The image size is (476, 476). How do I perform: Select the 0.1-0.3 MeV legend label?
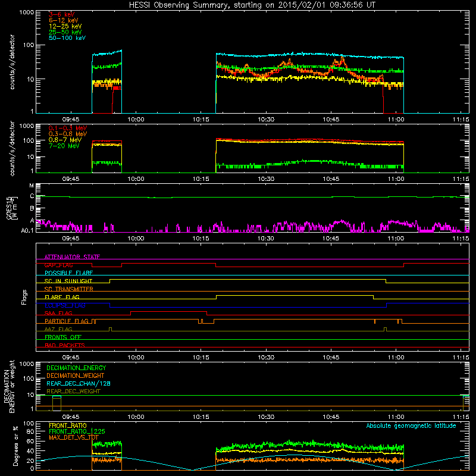coord(68,128)
